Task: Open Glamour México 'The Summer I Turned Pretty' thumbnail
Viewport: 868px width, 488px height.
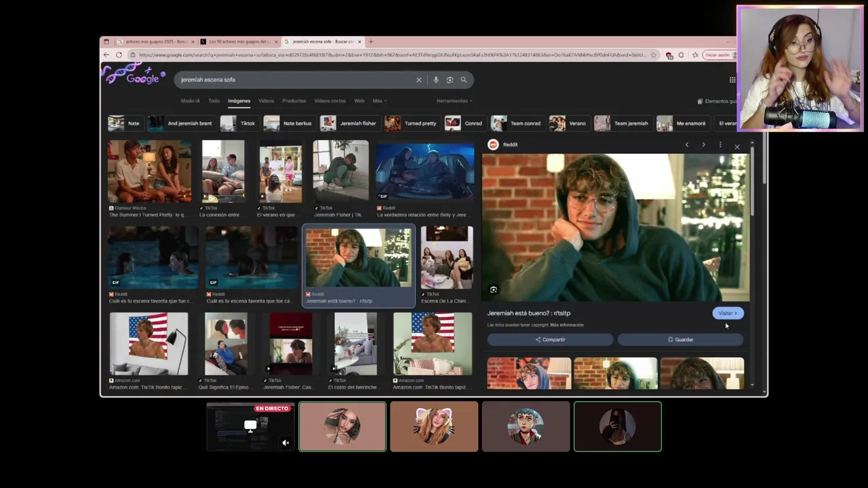Action: (149, 171)
